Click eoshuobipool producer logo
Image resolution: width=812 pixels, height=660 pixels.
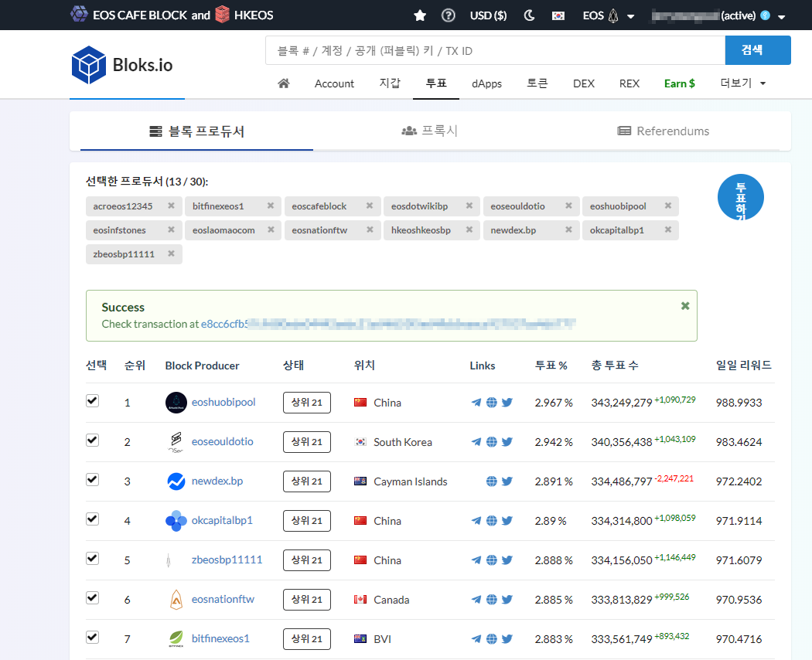click(x=176, y=403)
